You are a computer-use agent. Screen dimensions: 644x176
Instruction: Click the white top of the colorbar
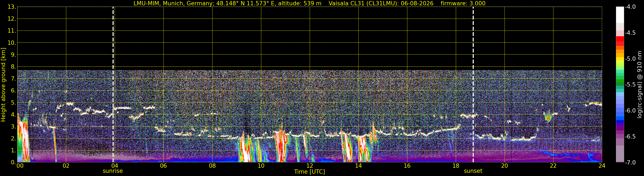point(620,14)
